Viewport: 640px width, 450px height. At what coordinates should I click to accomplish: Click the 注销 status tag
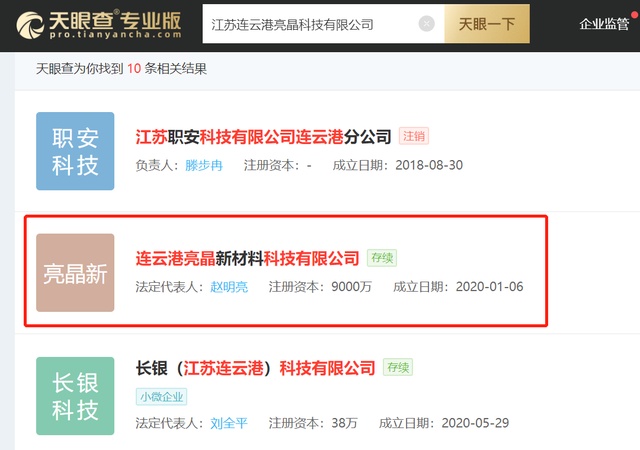coord(414,136)
